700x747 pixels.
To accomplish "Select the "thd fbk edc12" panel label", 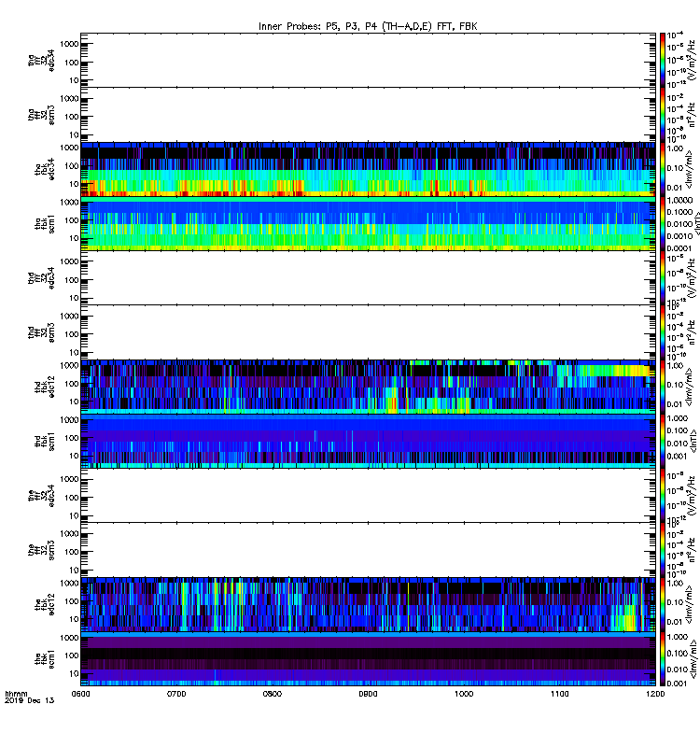I will (x=45, y=387).
